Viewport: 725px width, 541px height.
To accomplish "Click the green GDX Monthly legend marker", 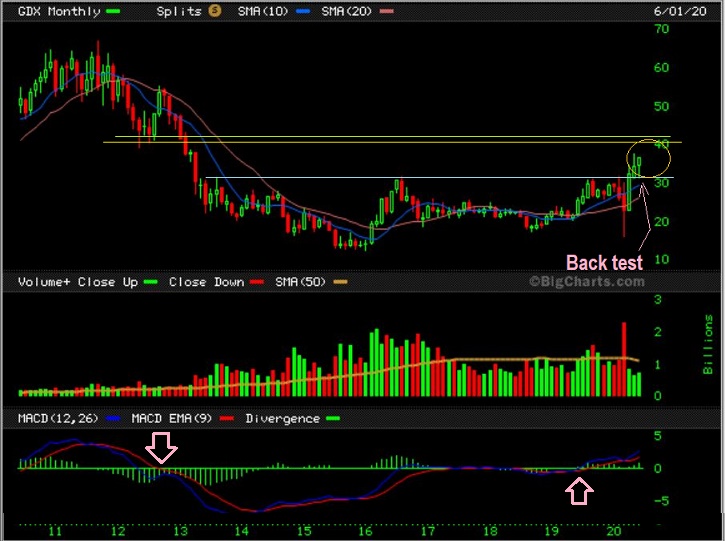I will [114, 12].
